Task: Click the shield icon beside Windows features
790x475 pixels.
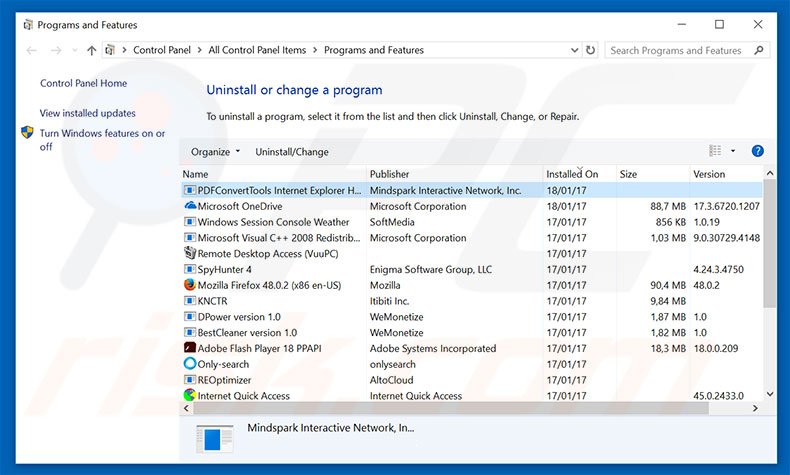Action: [27, 132]
